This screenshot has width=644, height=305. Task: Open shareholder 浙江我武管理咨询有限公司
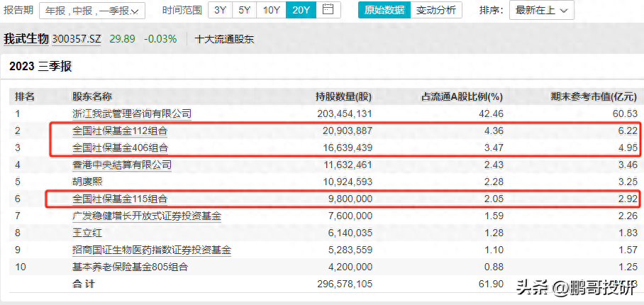point(132,113)
